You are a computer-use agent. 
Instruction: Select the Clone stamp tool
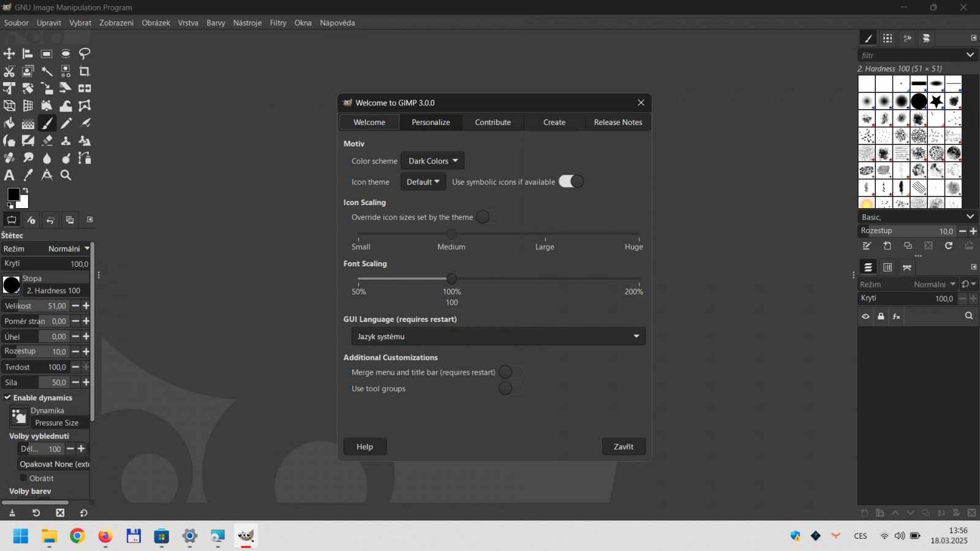pos(66,140)
